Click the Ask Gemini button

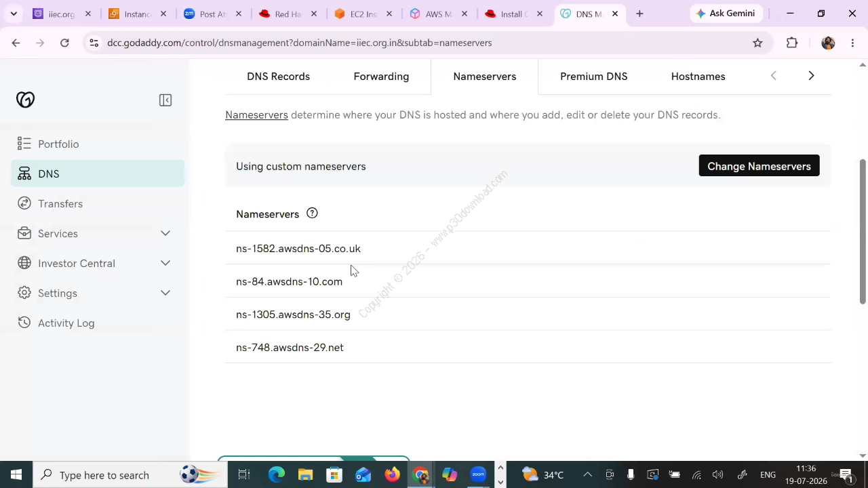click(x=726, y=14)
